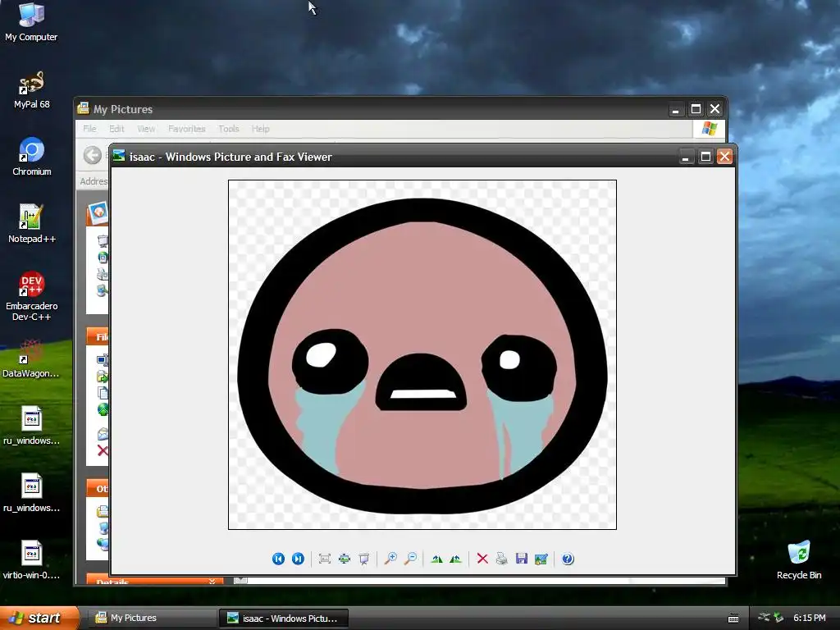Expand Details pane chevron in My Pictures
This screenshot has height=630, width=840.
pos(212,582)
